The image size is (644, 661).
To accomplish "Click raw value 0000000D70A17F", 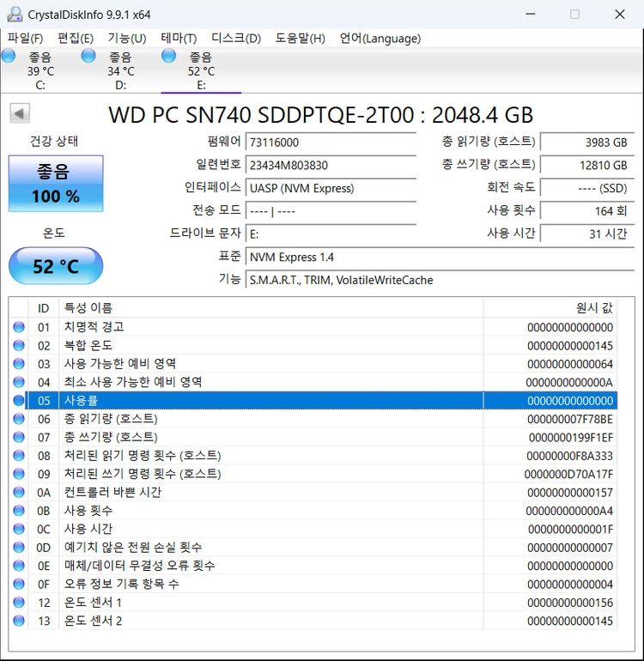I will 568,474.
